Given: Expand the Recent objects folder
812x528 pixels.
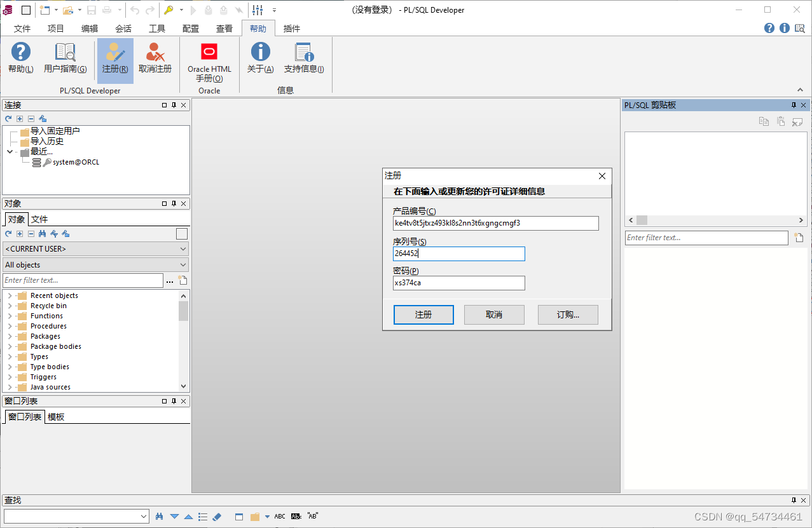Looking at the screenshot, I should [x=10, y=295].
